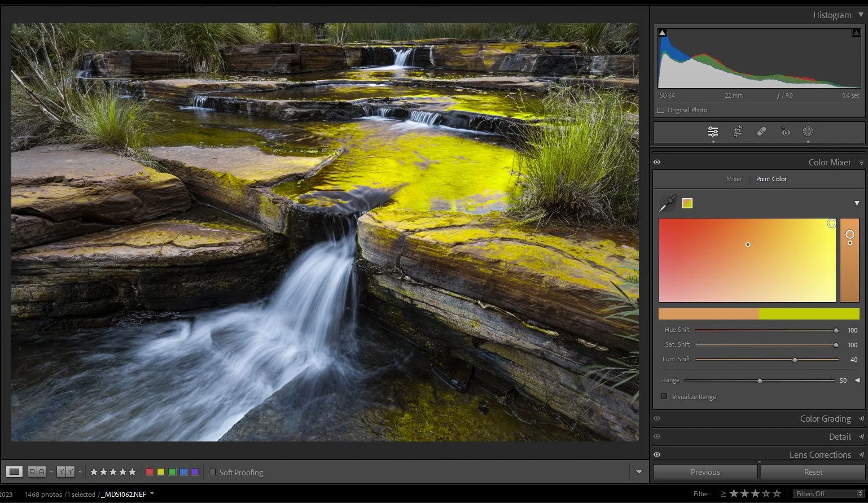Enable the Visualize Range option
The width and height of the screenshot is (868, 503).
point(664,396)
